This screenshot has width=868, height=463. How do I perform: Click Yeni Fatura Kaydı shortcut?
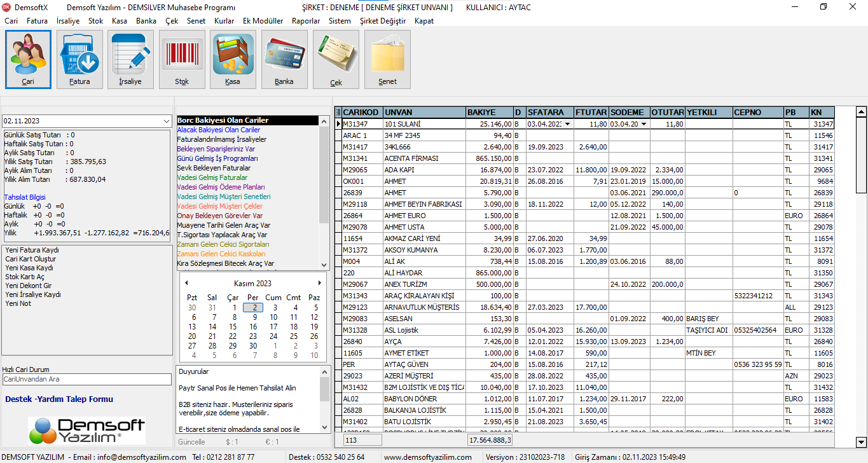coord(32,250)
